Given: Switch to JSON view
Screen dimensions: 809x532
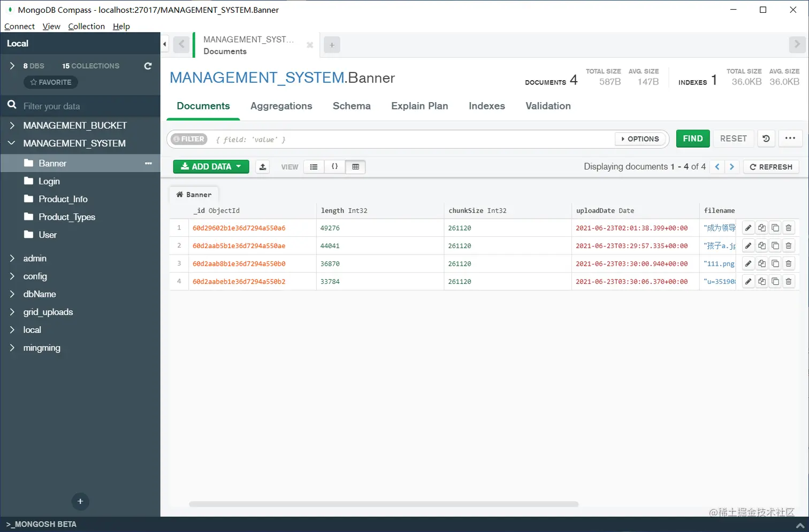Looking at the screenshot, I should tap(334, 167).
